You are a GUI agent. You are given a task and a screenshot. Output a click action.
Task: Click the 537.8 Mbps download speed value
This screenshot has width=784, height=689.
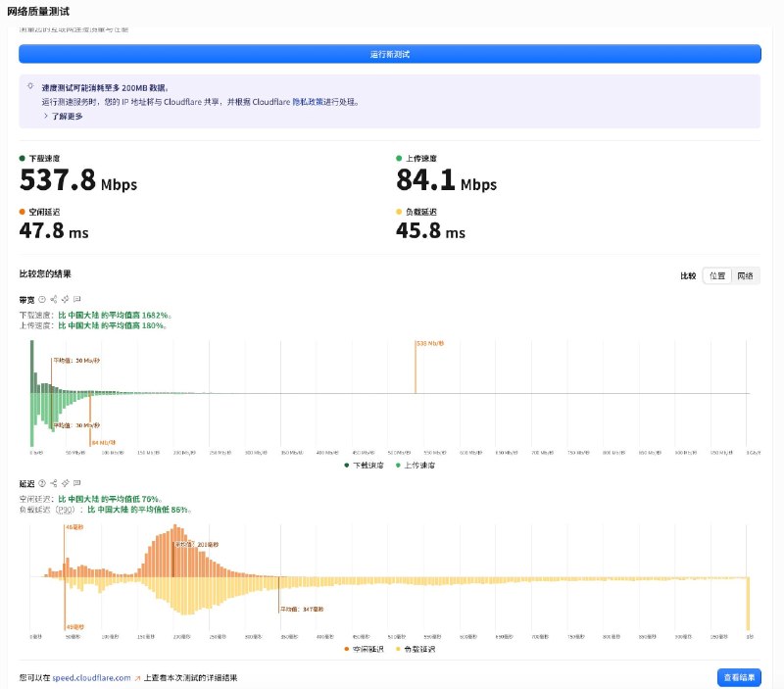78,180
